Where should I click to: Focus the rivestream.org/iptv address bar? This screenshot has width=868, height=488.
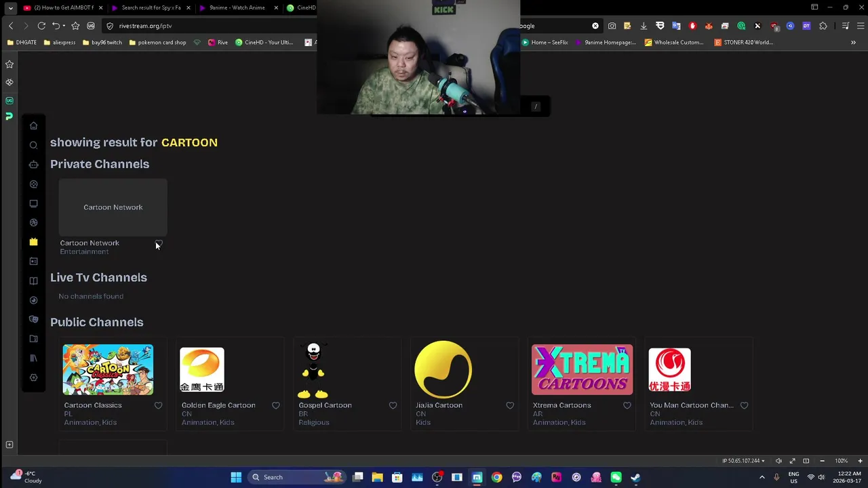(210, 26)
